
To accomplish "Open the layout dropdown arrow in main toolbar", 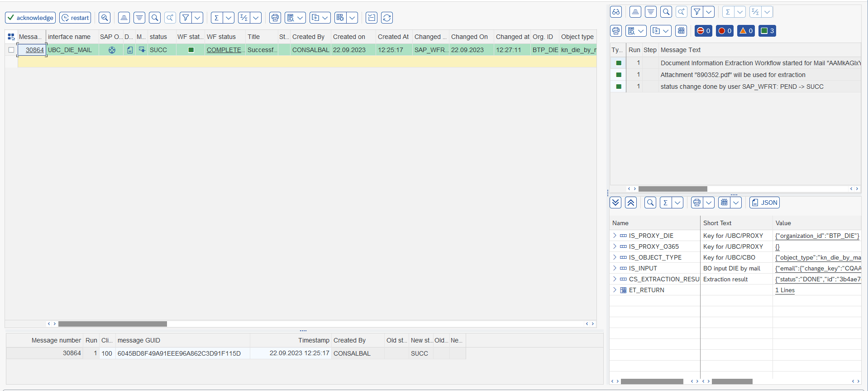I will click(x=352, y=18).
